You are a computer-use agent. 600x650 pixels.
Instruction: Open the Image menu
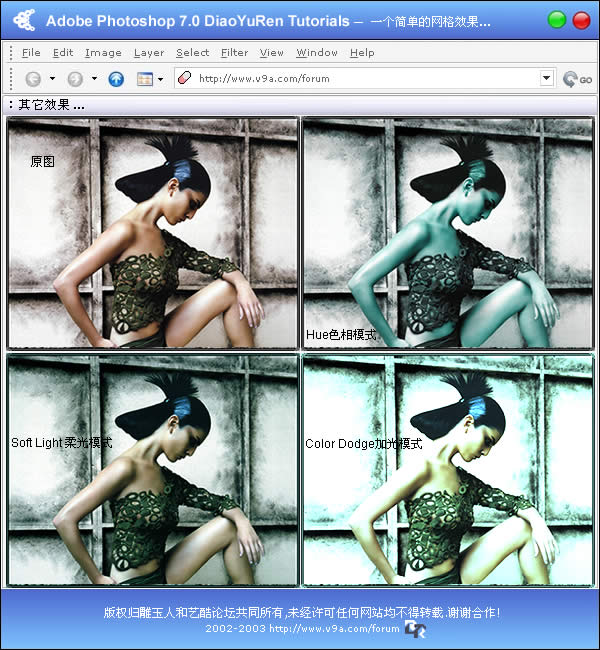click(103, 53)
